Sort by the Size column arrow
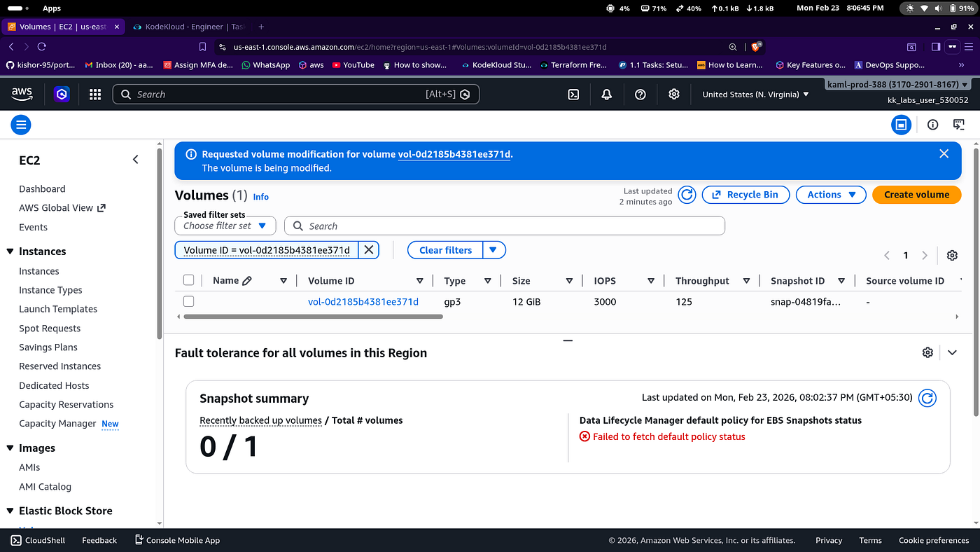The image size is (980, 552). coord(570,281)
